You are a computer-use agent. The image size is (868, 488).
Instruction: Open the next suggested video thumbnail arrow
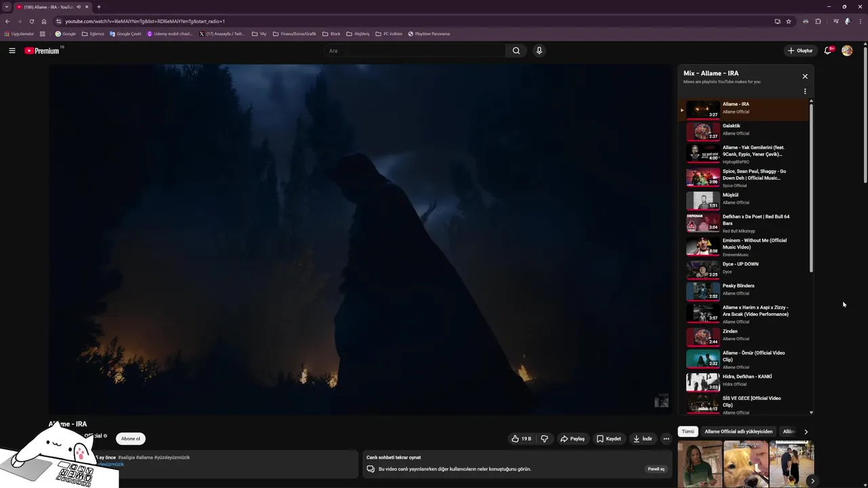pyautogui.click(x=812, y=481)
